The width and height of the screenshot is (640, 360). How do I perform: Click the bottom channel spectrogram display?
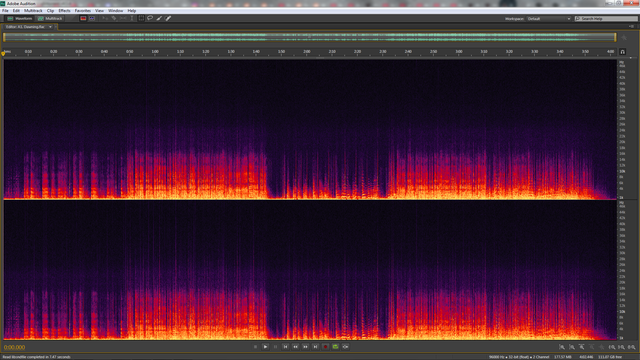pyautogui.click(x=310, y=270)
